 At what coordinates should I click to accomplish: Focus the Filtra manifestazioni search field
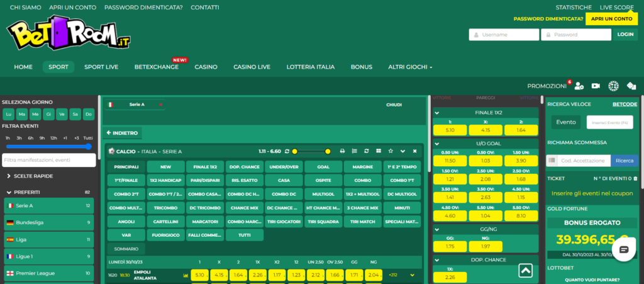tap(49, 161)
